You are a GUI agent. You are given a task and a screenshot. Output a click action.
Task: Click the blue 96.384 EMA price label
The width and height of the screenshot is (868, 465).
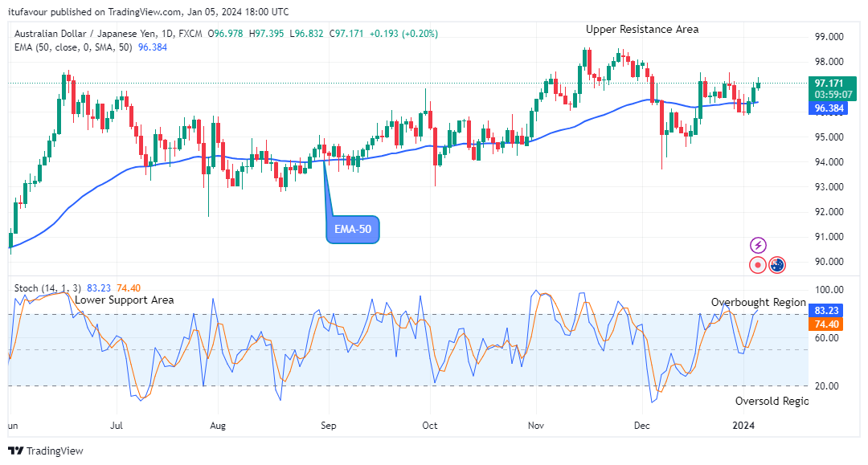tap(829, 108)
